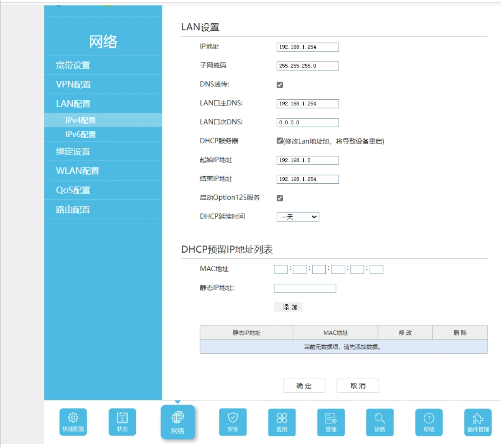The width and height of the screenshot is (504, 447).
Task: Click the 静态IP地址 input field
Action: click(x=305, y=288)
